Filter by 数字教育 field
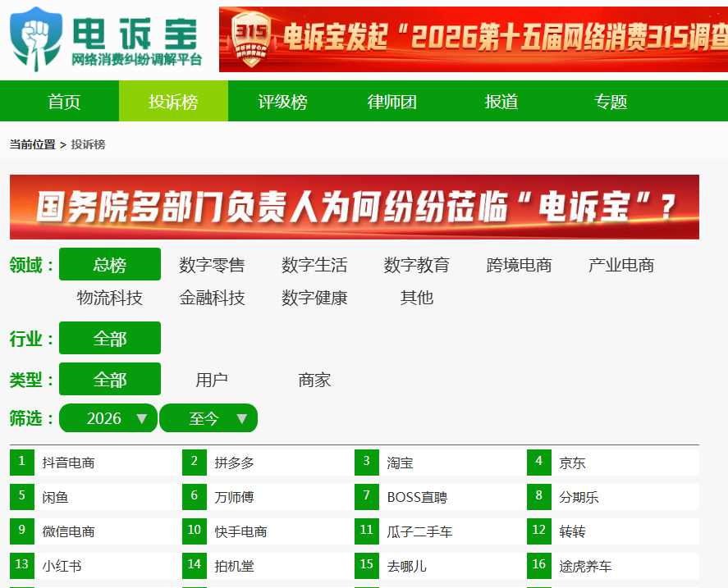 click(416, 265)
